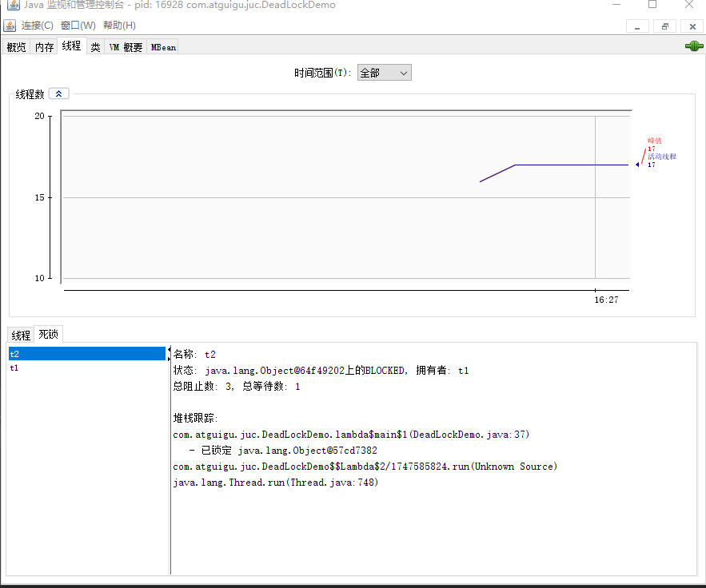Screen dimensions: 706x588
Task: Minimize the inner console window
Action: click(637, 26)
